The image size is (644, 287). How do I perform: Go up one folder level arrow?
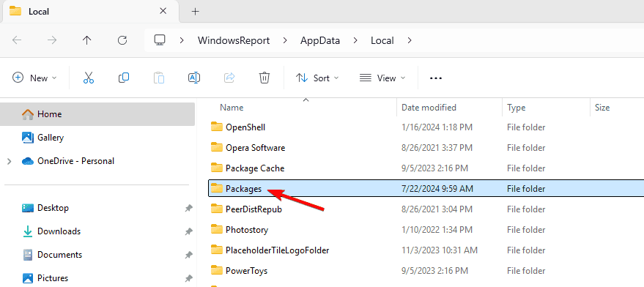[x=86, y=40]
